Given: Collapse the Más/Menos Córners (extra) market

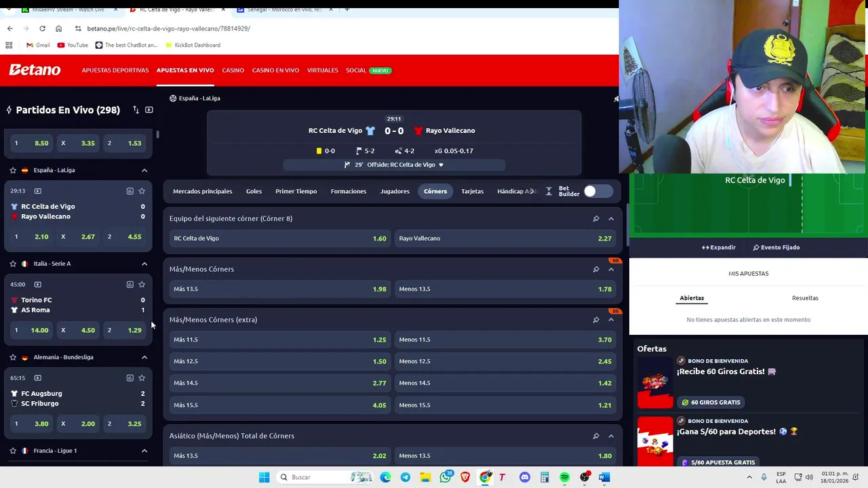Looking at the screenshot, I should 611,320.
